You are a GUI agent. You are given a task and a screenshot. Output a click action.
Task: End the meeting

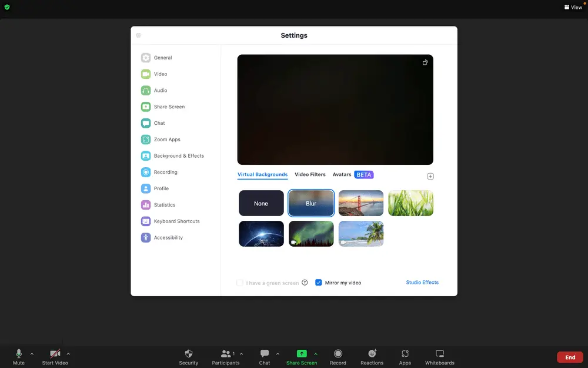pyautogui.click(x=569, y=357)
